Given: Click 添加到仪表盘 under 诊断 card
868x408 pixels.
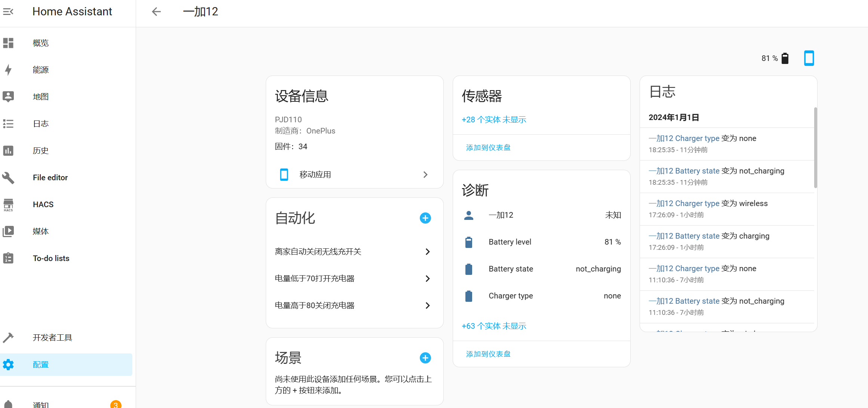Looking at the screenshot, I should click(x=488, y=354).
